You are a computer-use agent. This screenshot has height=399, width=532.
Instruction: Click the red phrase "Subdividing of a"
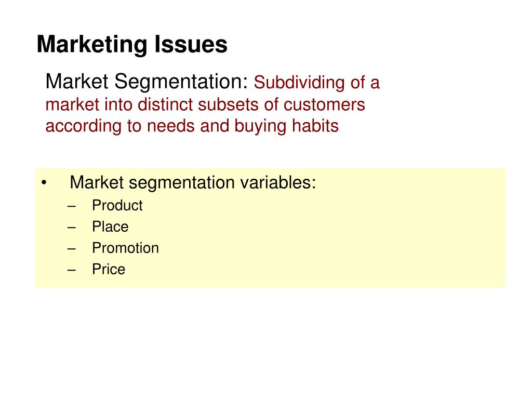pos(316,83)
